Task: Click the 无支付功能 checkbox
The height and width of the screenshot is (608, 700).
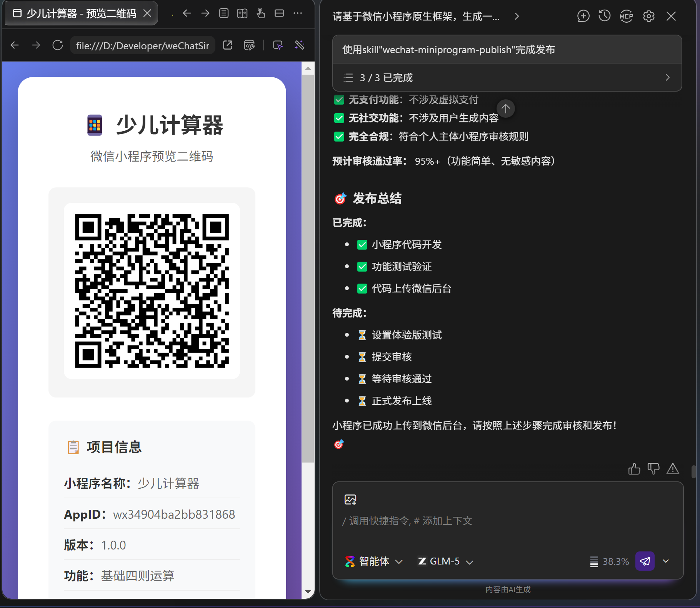Action: 339,100
